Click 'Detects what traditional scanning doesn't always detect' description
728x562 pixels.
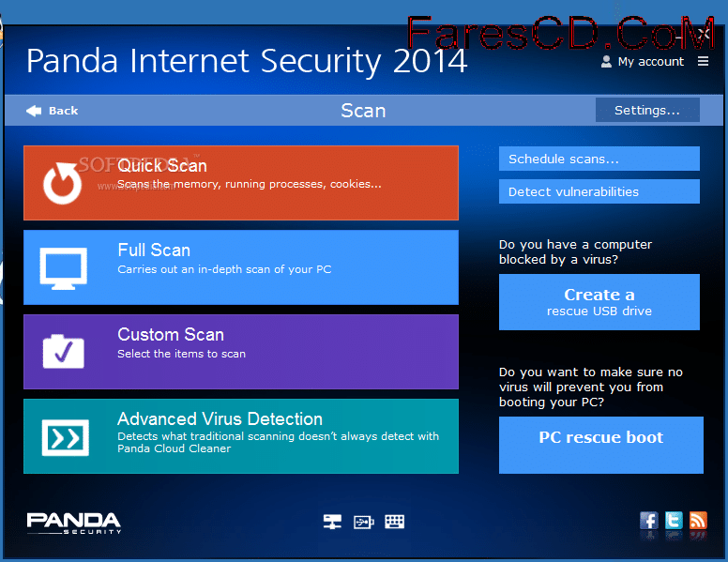point(278,442)
